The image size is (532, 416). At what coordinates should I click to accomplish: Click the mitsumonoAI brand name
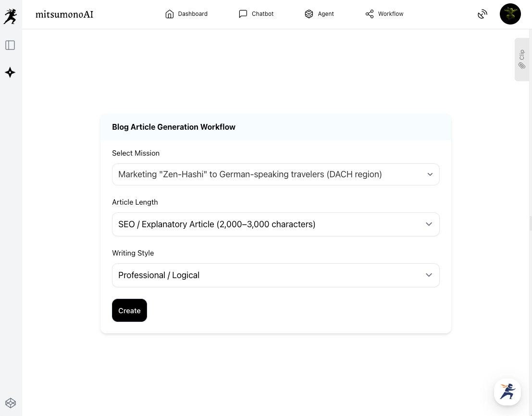point(64,14)
